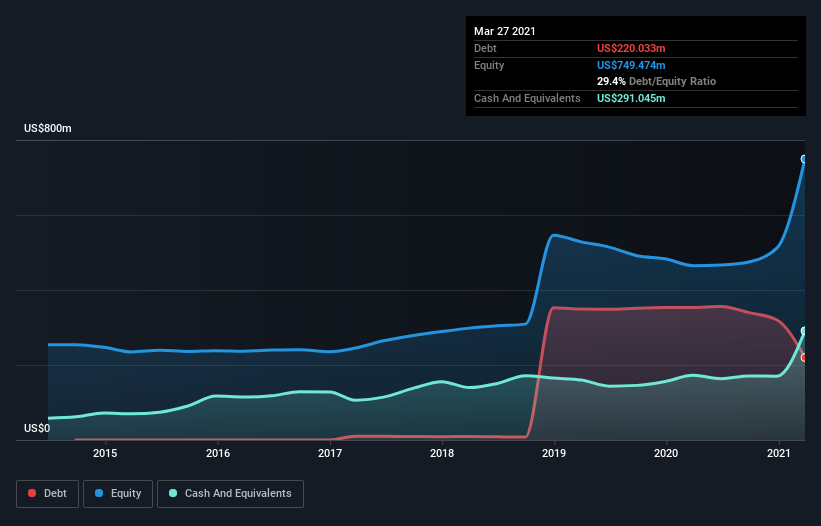The height and width of the screenshot is (526, 821).
Task: Click the US$800m y-axis label
Action: [x=48, y=128]
